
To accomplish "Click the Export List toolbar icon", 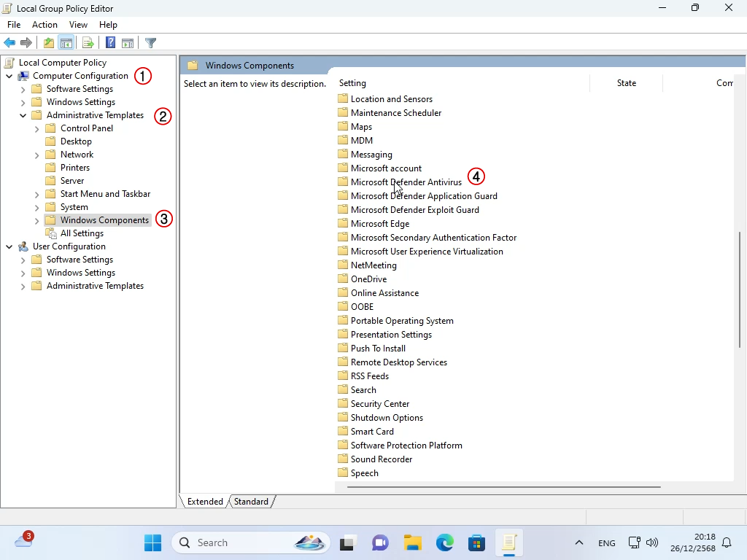I will [x=88, y=43].
